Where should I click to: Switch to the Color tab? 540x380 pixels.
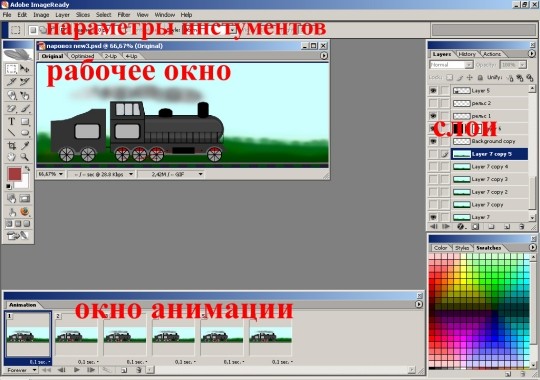[x=440, y=248]
